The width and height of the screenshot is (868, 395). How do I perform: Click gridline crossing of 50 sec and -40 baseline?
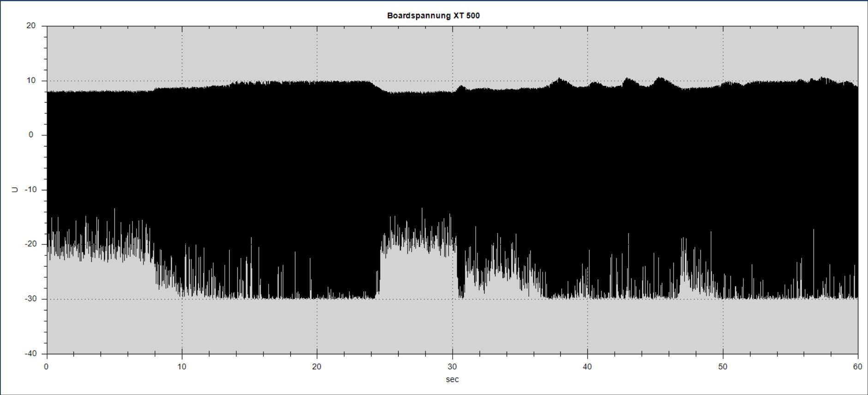coord(723,353)
